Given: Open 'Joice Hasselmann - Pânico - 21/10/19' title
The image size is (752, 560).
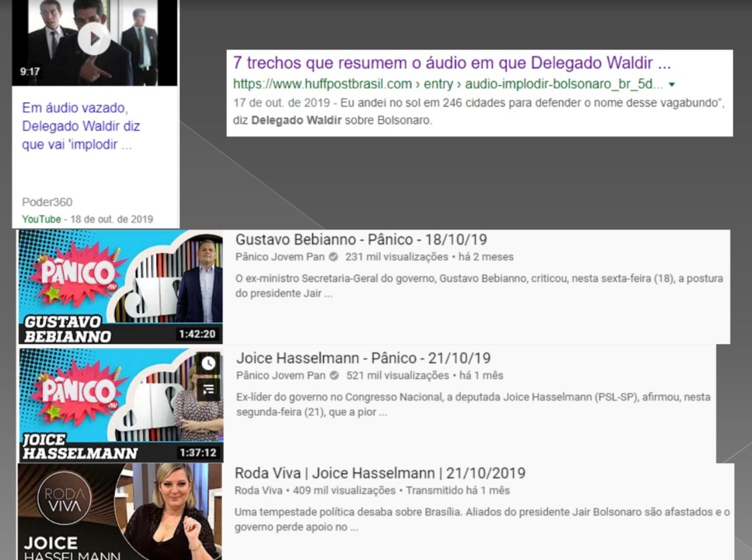Looking at the screenshot, I should pos(363,358).
